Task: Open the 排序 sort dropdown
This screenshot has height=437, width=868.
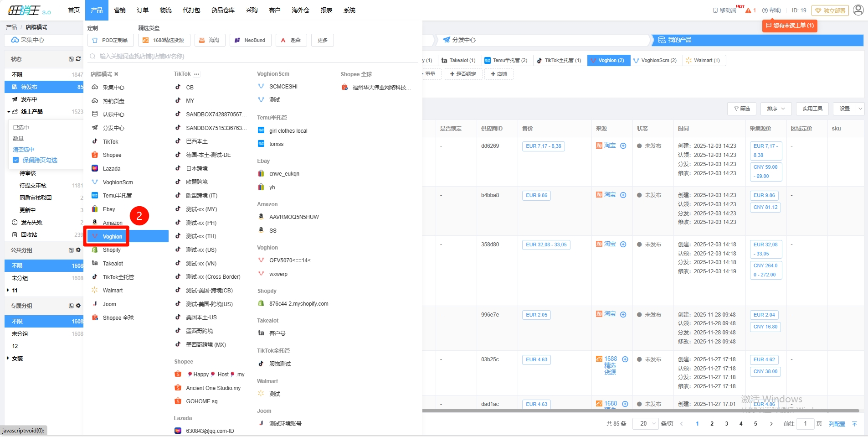Action: point(776,109)
